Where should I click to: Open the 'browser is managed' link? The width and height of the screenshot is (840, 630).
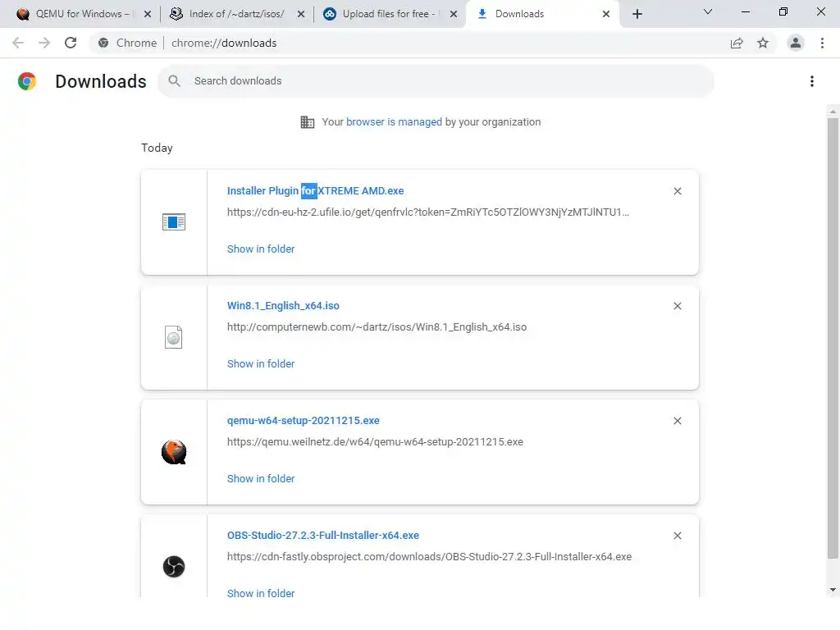point(394,122)
